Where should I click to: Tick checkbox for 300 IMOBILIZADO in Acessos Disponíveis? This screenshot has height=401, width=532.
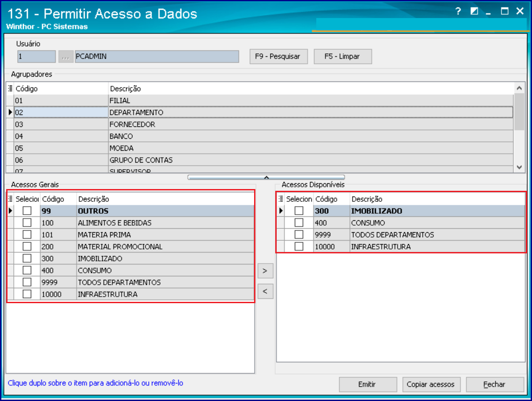[299, 211]
